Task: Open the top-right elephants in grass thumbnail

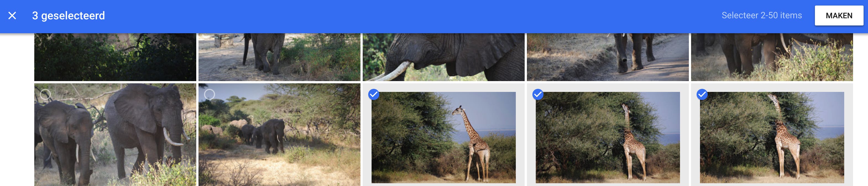Action: tap(772, 57)
